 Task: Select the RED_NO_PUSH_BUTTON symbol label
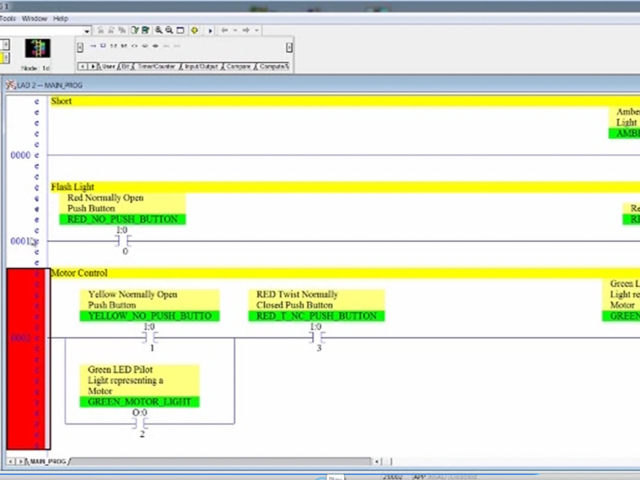(x=122, y=220)
